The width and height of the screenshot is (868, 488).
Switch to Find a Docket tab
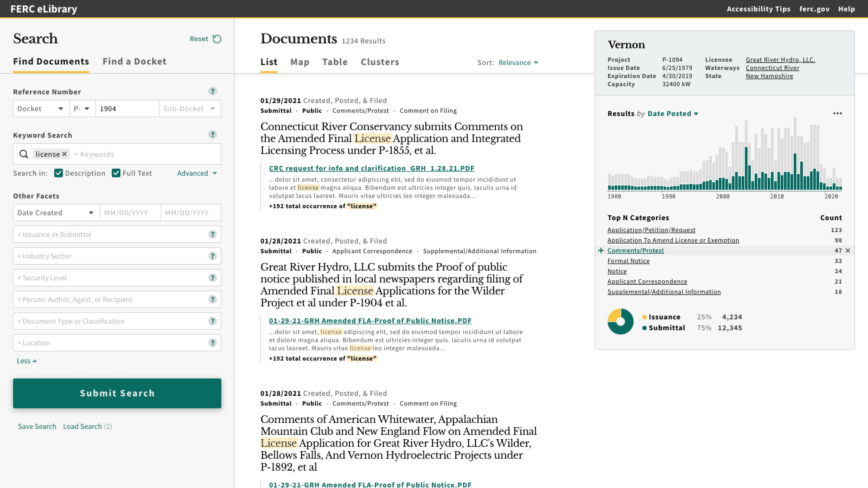pyautogui.click(x=135, y=61)
